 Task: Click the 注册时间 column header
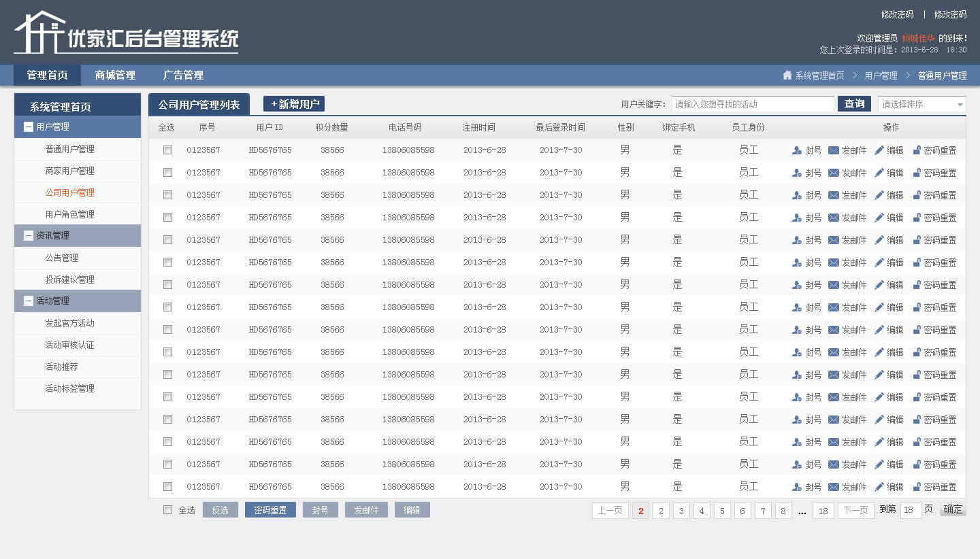coord(478,127)
